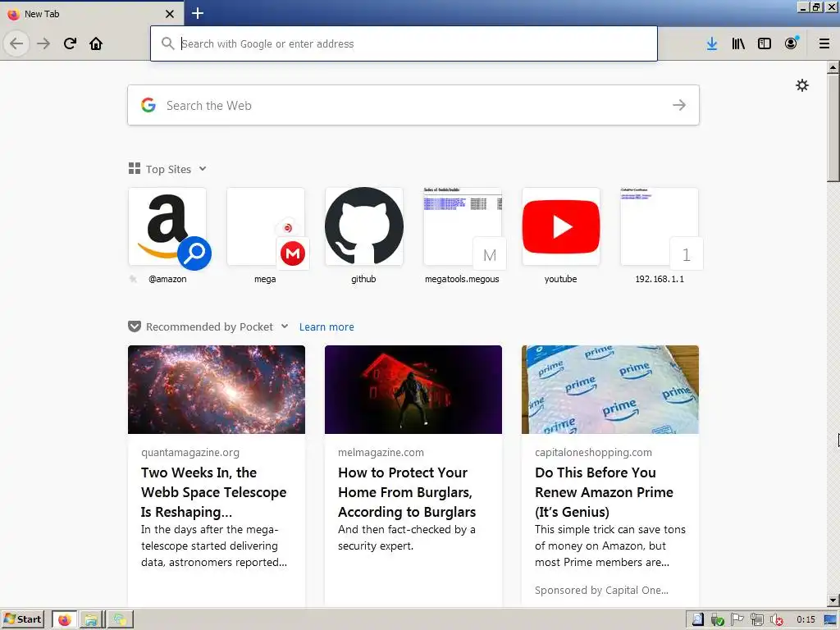Open the github top site tile

[364, 226]
